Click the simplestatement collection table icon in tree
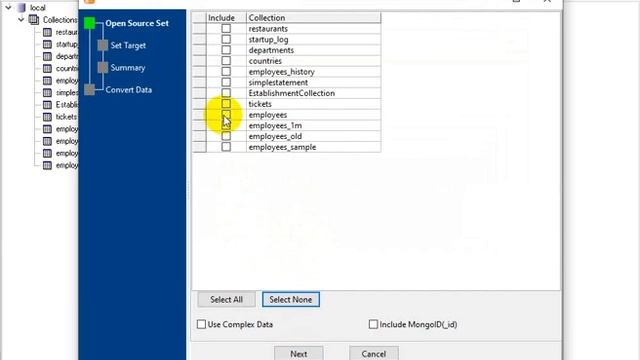The image size is (640, 360). point(47,93)
